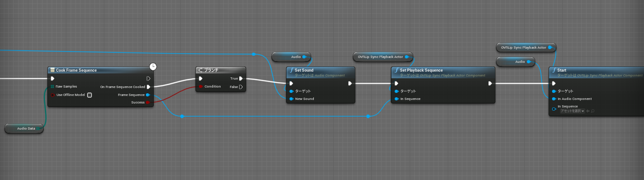Select the Cook Frame Sequence node title
Viewport: 644px width, 180px height.
76,70
